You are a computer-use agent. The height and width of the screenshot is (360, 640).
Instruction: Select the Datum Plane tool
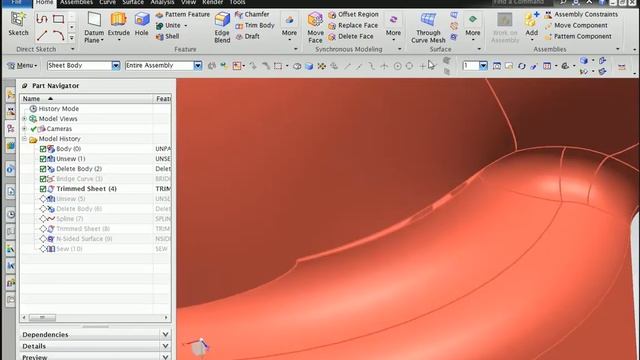[x=94, y=27]
